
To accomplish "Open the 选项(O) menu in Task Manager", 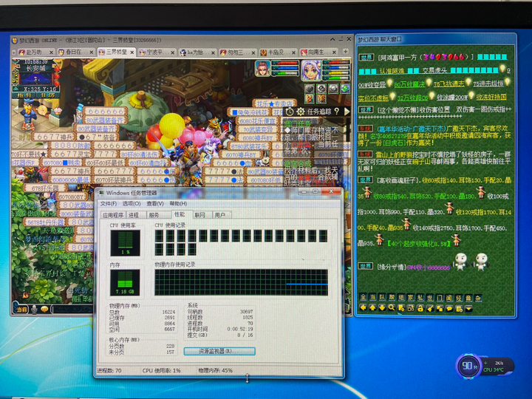I will click(x=132, y=204).
